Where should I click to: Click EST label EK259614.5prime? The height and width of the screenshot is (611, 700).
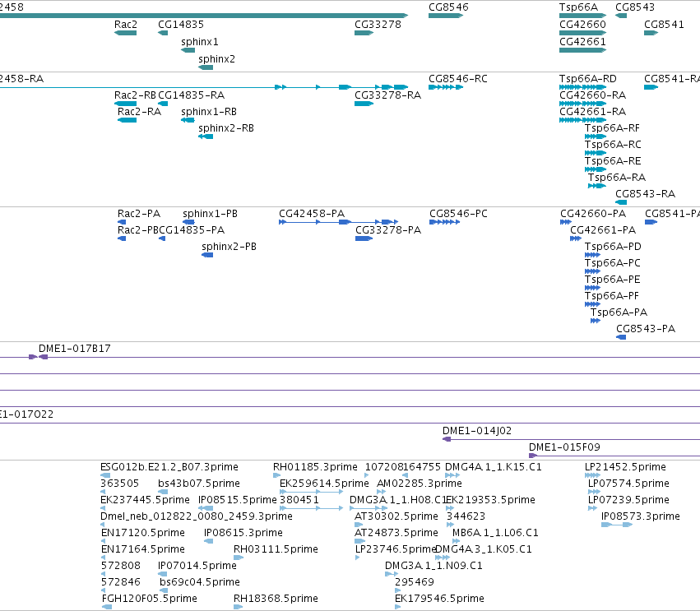[x=324, y=484]
